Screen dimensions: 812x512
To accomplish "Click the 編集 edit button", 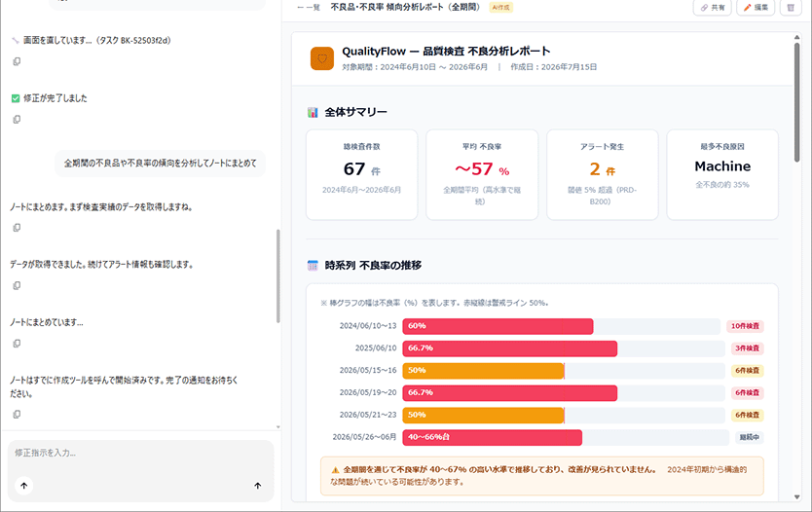I will (756, 8).
